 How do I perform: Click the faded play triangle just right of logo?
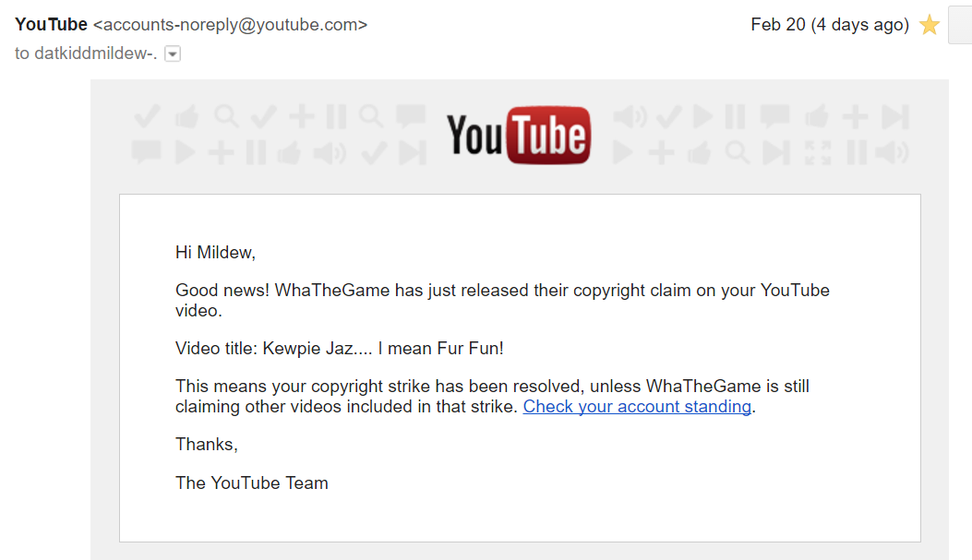tap(622, 152)
